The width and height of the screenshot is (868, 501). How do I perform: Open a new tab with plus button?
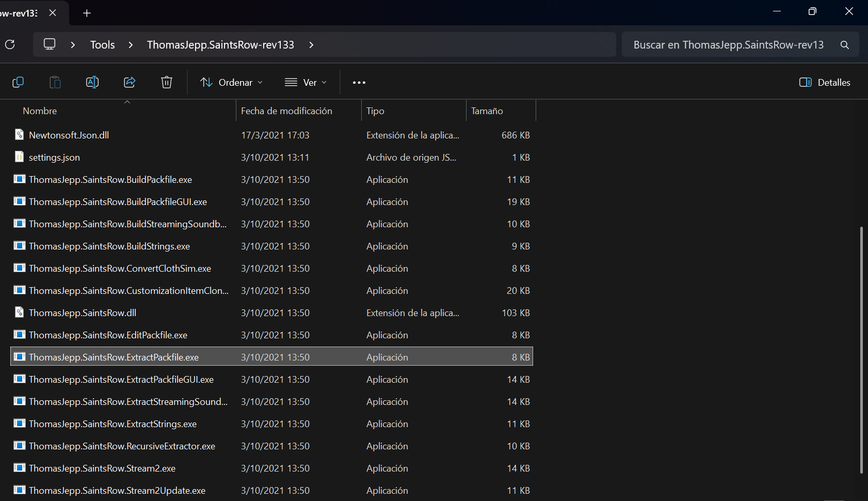tap(87, 13)
